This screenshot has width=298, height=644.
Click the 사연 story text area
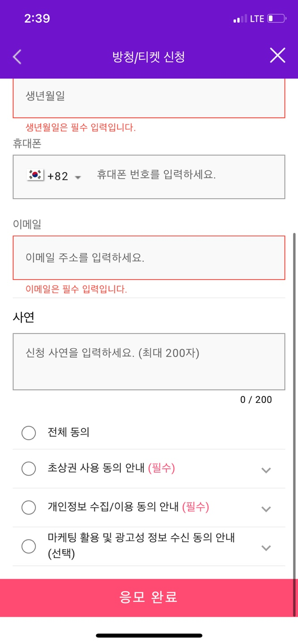coord(149,360)
